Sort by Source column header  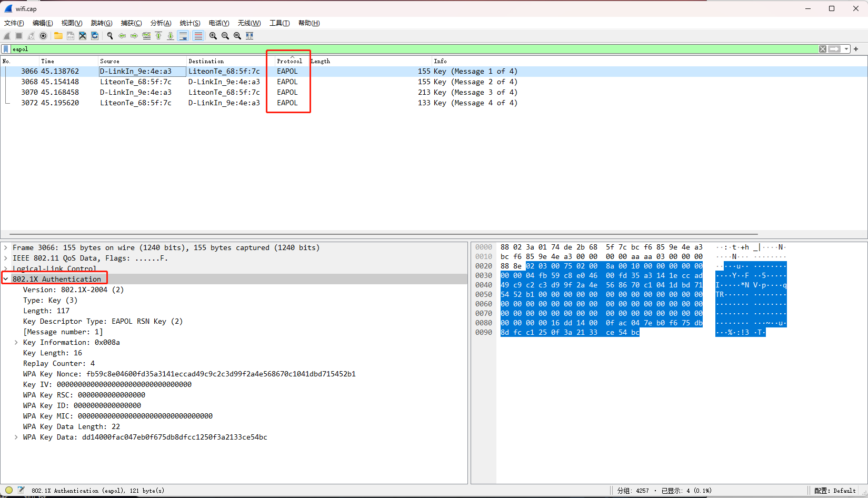click(142, 61)
